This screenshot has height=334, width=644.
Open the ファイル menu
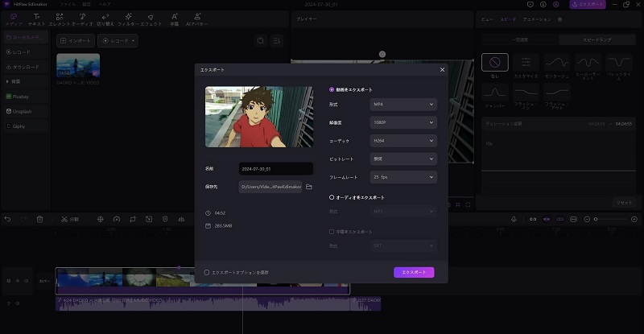[68, 4]
